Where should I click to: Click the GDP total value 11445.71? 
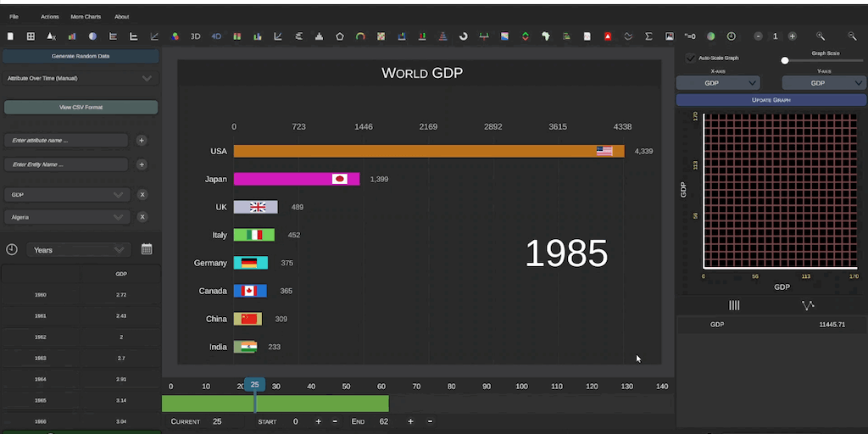[832, 325]
